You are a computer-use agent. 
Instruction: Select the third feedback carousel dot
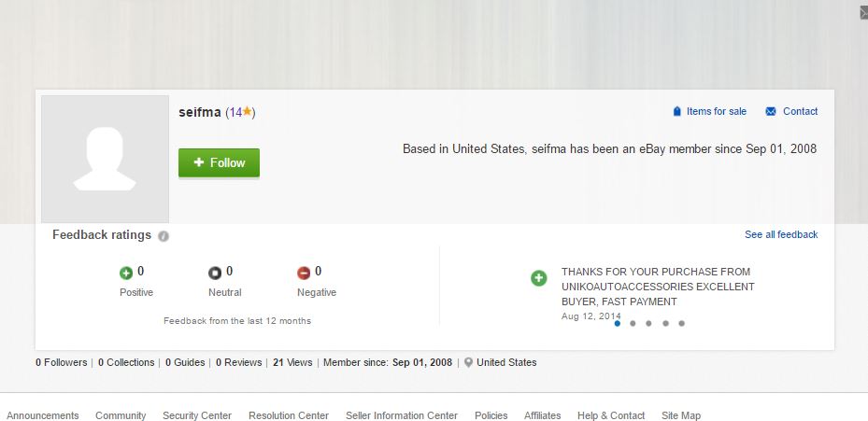(649, 324)
